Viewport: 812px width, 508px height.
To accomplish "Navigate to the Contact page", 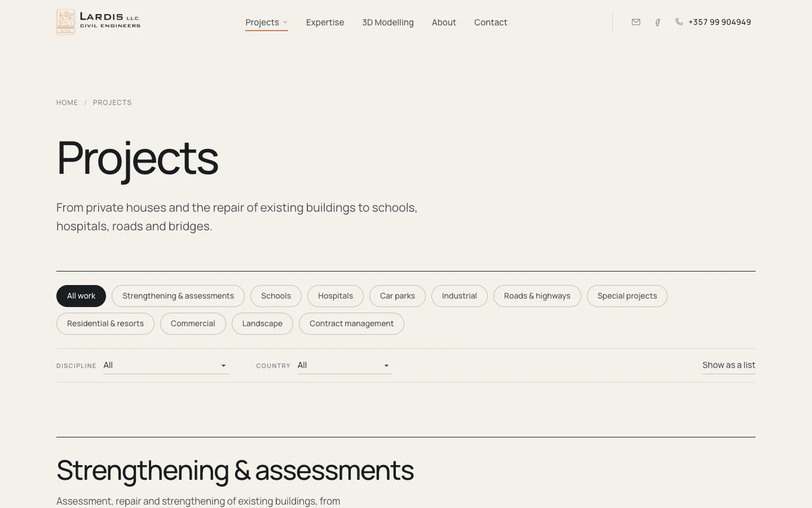I will 491,23.
